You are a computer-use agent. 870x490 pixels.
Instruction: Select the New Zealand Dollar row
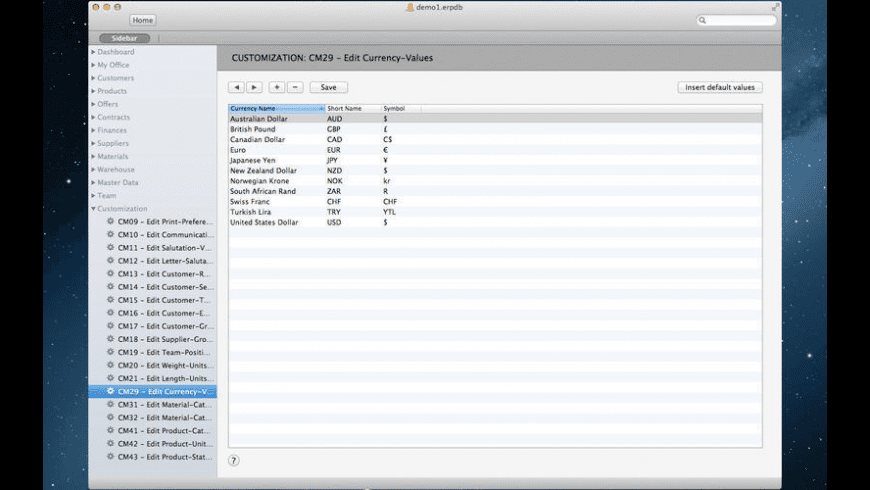point(495,170)
